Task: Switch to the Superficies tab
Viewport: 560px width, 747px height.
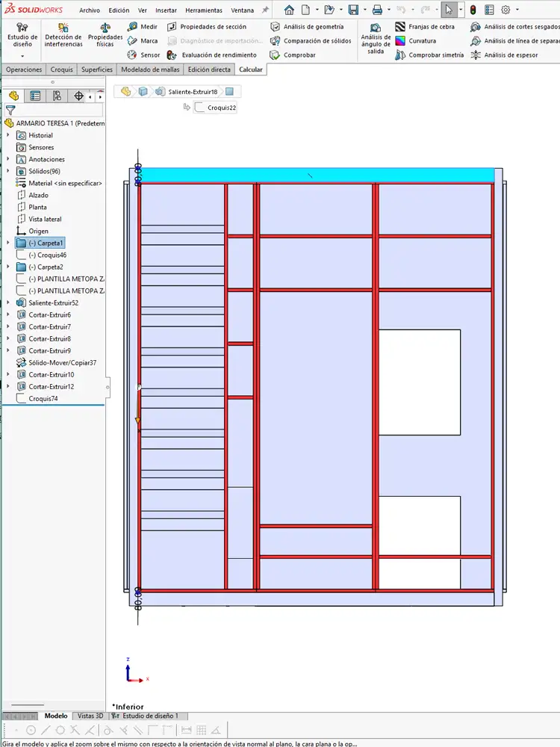Action: [97, 69]
